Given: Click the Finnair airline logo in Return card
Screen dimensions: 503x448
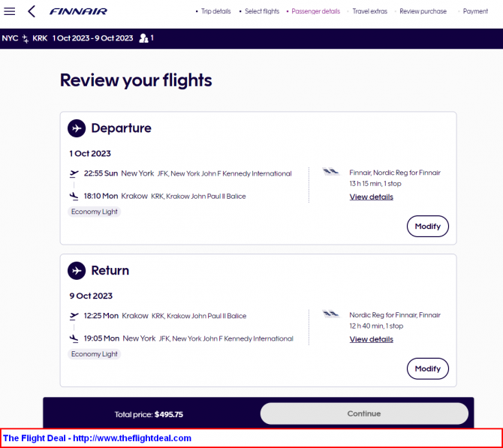Looking at the screenshot, I should pos(330,314).
